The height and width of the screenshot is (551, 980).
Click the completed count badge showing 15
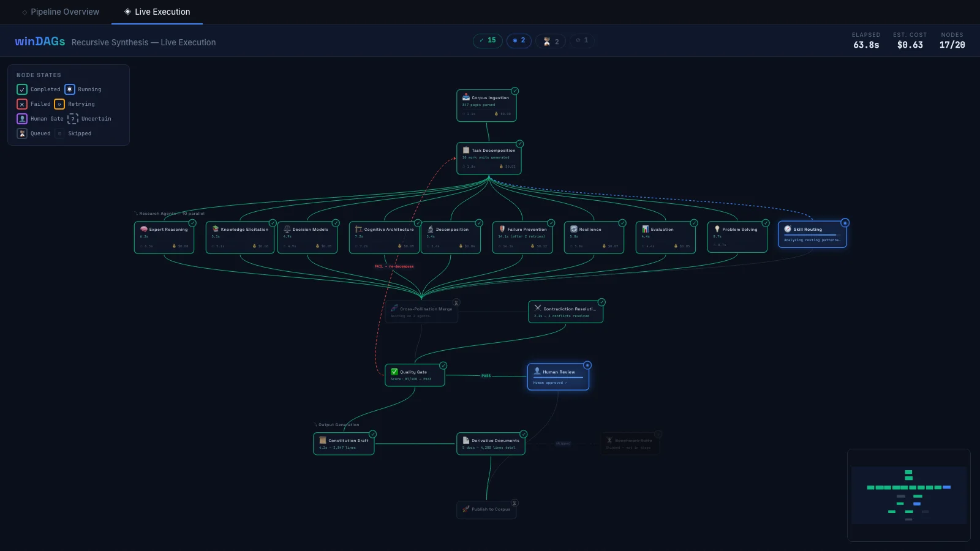pos(488,40)
